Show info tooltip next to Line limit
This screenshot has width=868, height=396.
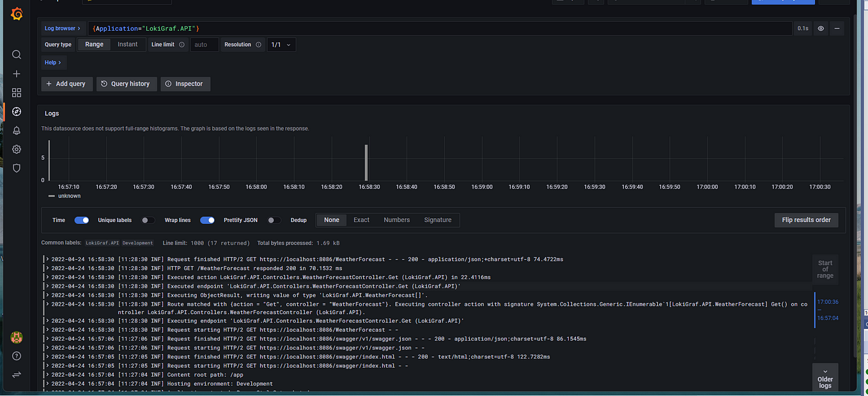coord(182,45)
